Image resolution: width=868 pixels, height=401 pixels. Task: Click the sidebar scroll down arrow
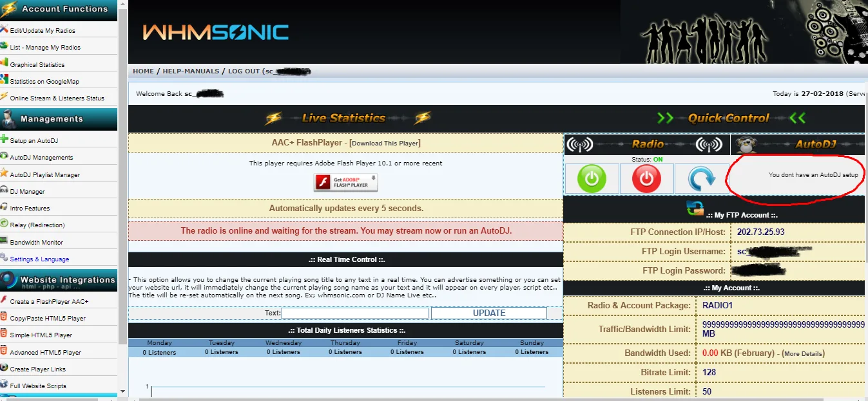point(123,391)
